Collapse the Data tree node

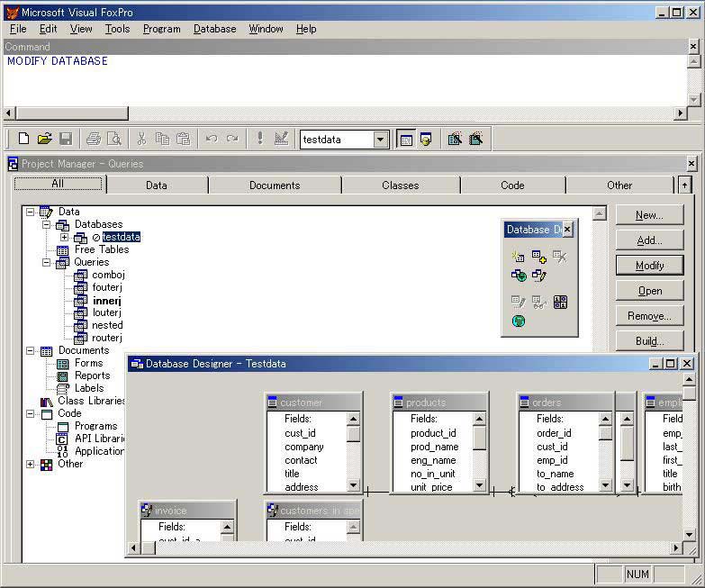click(30, 212)
